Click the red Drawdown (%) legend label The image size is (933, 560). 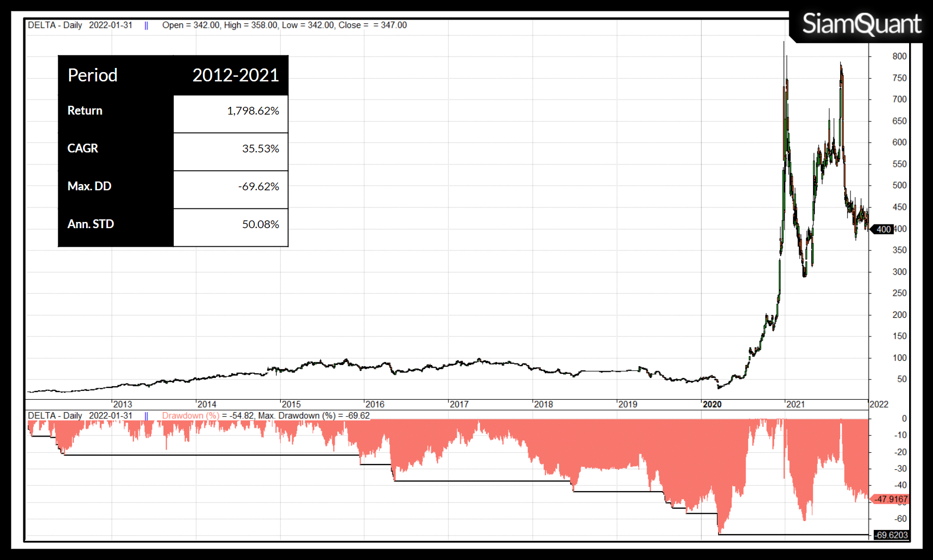[190, 416]
